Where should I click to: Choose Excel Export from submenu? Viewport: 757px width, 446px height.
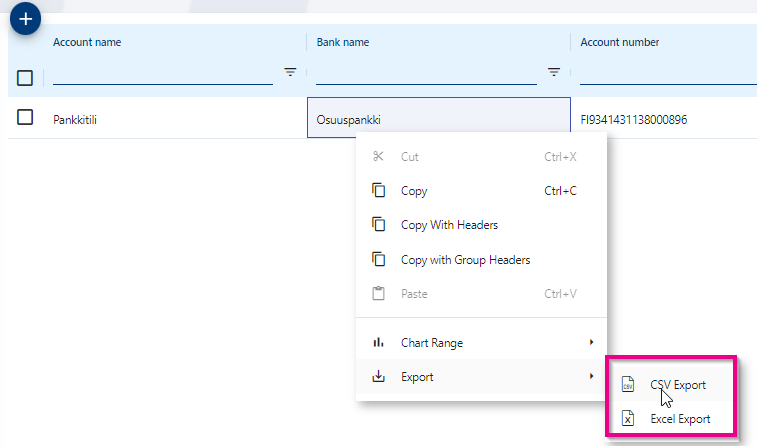coord(680,419)
